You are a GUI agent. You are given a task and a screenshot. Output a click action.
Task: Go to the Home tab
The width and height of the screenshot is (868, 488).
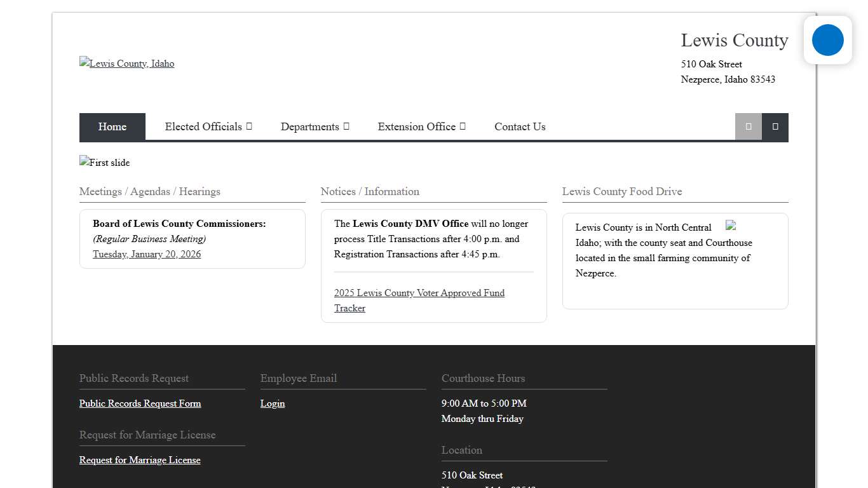coord(112,126)
